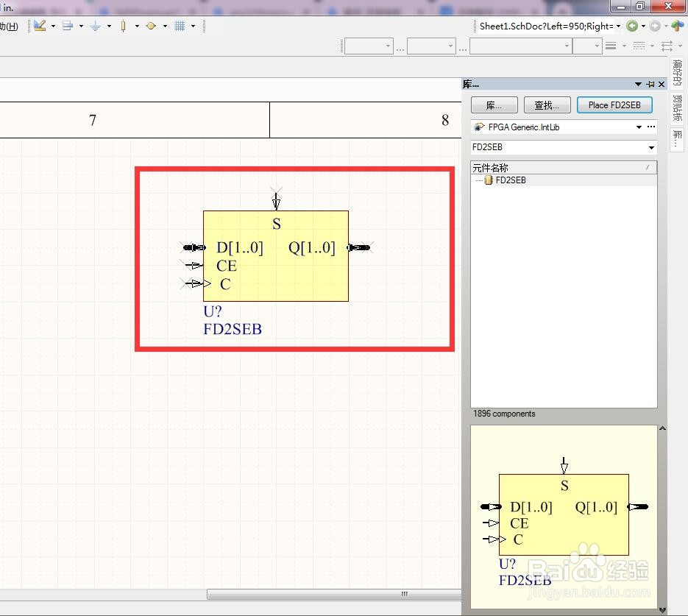This screenshot has height=616, width=688.
Task: Open the second empty combo box in toolbar
Action: [x=431, y=46]
